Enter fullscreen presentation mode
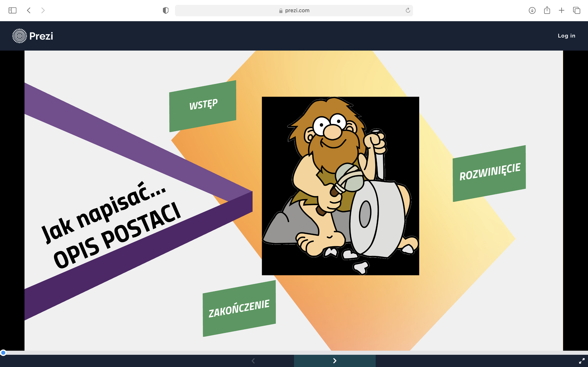 pos(581,361)
